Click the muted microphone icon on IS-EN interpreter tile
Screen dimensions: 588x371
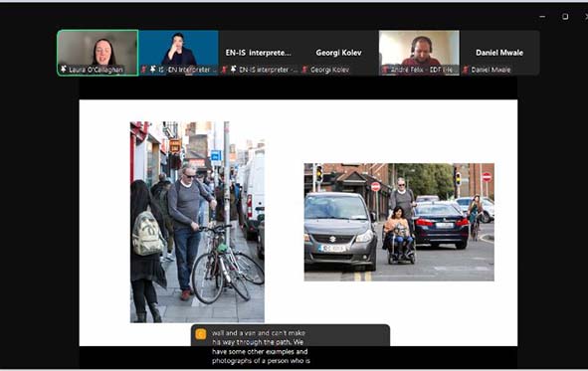(143, 70)
